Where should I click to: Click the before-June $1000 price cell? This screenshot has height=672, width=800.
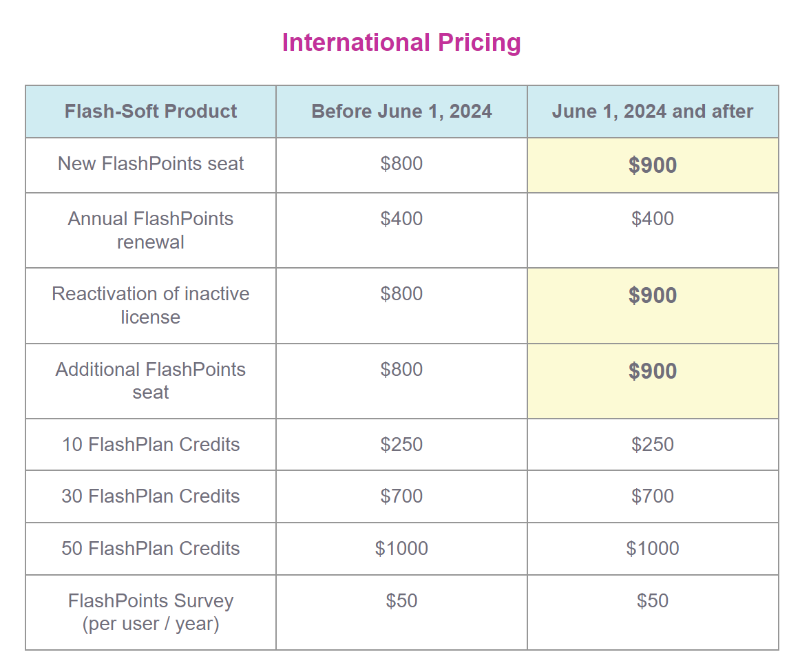coord(401,549)
